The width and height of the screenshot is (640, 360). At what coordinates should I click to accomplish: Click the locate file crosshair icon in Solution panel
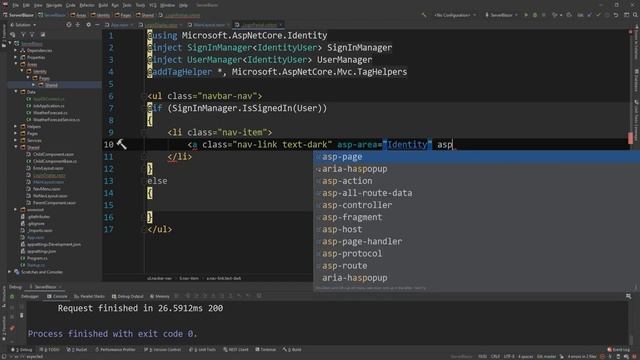[69, 25]
